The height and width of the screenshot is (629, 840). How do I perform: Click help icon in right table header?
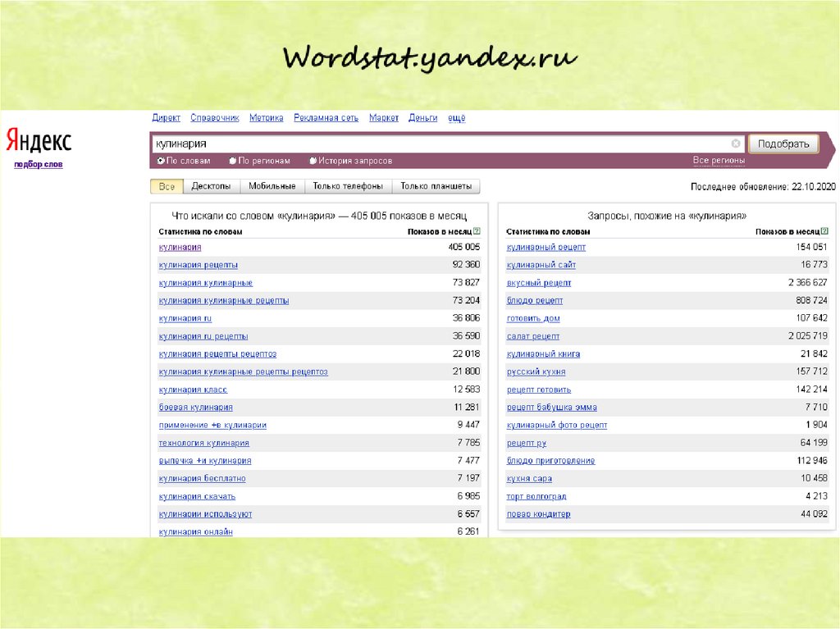click(x=824, y=232)
